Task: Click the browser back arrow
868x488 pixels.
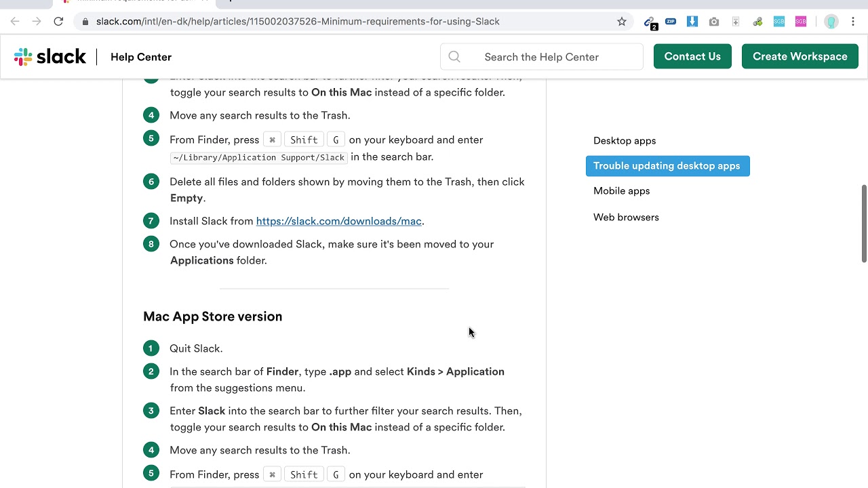Action: pos(15,22)
